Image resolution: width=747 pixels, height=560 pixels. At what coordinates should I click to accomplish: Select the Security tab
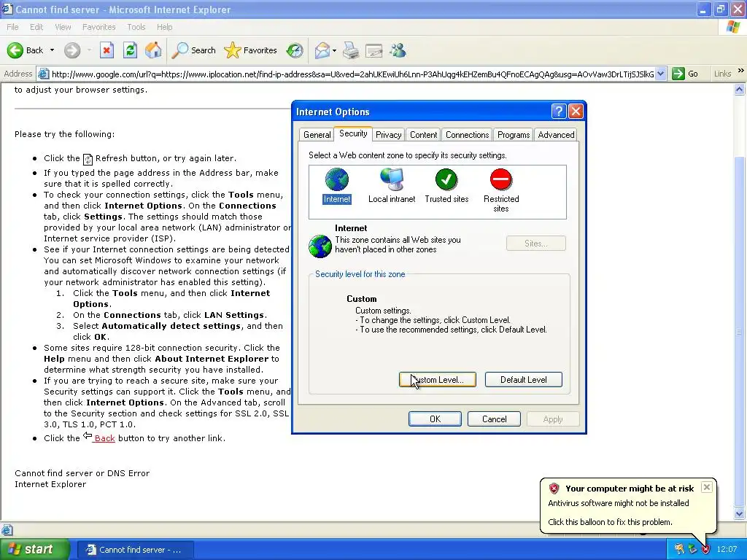353,134
